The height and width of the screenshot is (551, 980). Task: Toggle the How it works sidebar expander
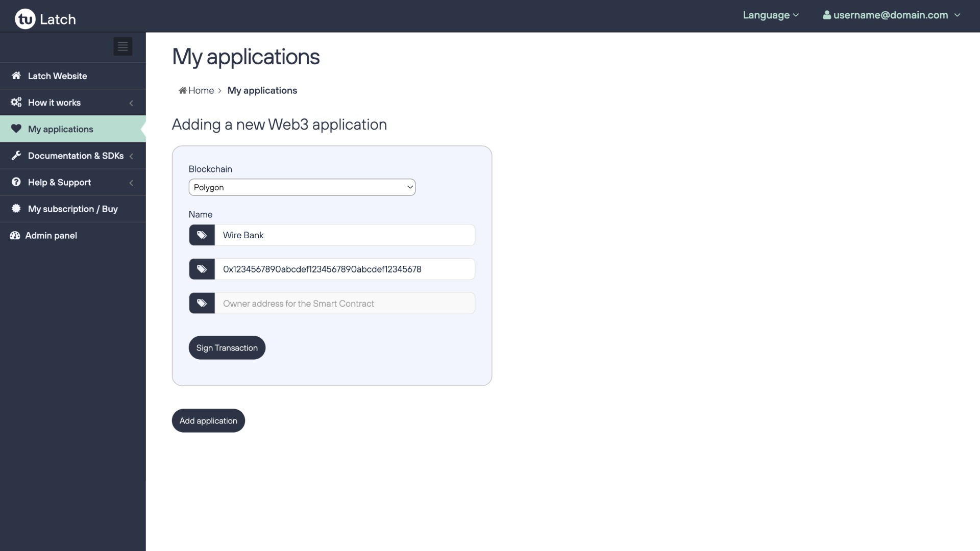tap(131, 102)
